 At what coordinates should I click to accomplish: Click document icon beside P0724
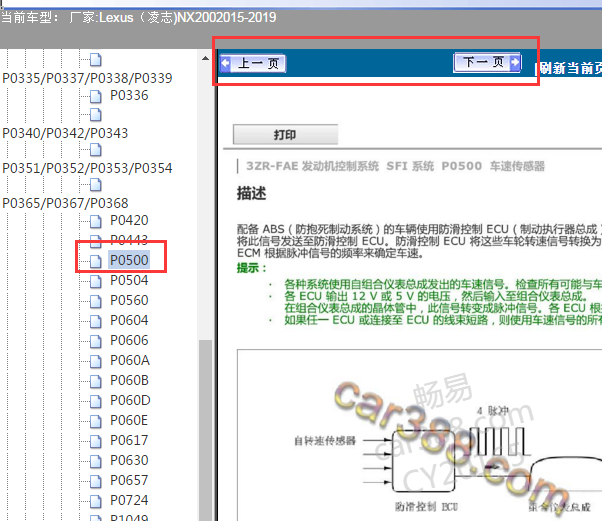click(96, 501)
